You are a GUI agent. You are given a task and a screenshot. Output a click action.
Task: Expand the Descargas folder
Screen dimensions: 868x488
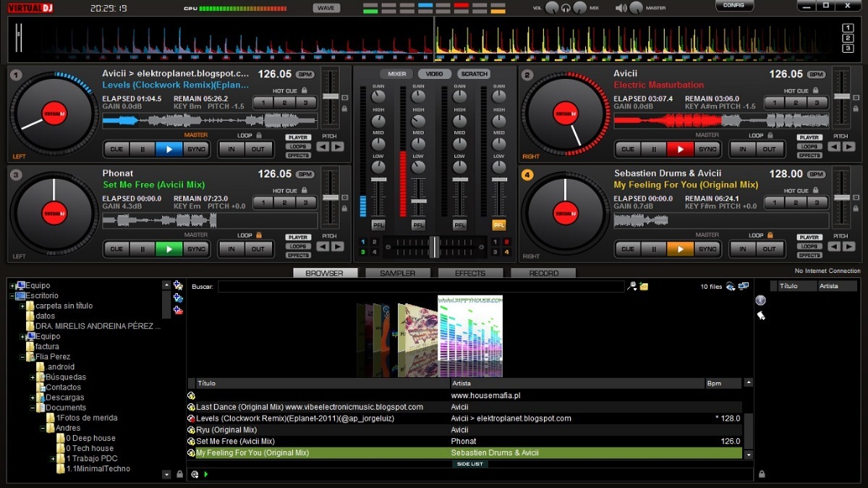click(x=33, y=397)
